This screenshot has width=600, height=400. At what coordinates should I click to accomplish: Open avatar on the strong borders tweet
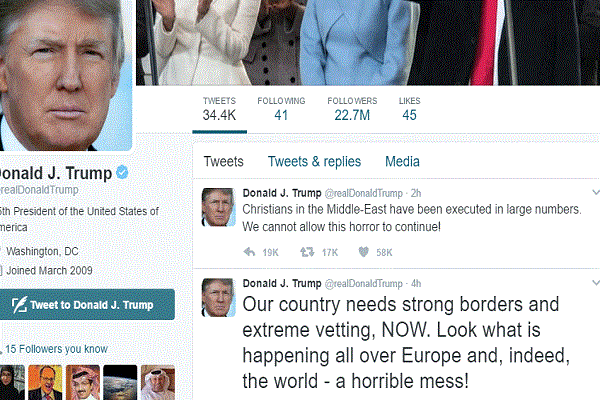[218, 297]
